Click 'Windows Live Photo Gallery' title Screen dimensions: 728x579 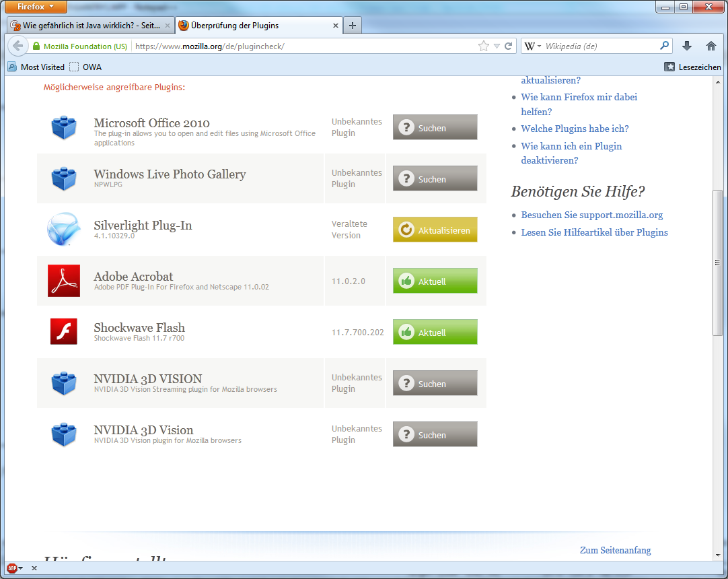pos(170,174)
